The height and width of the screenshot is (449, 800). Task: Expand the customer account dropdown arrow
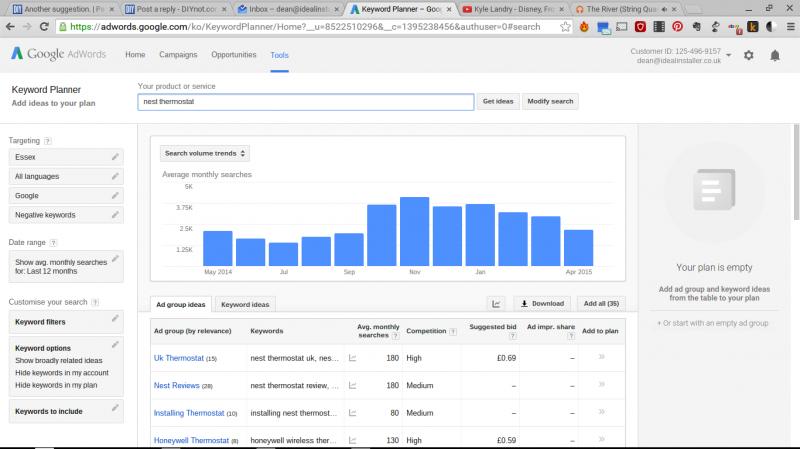[729, 55]
